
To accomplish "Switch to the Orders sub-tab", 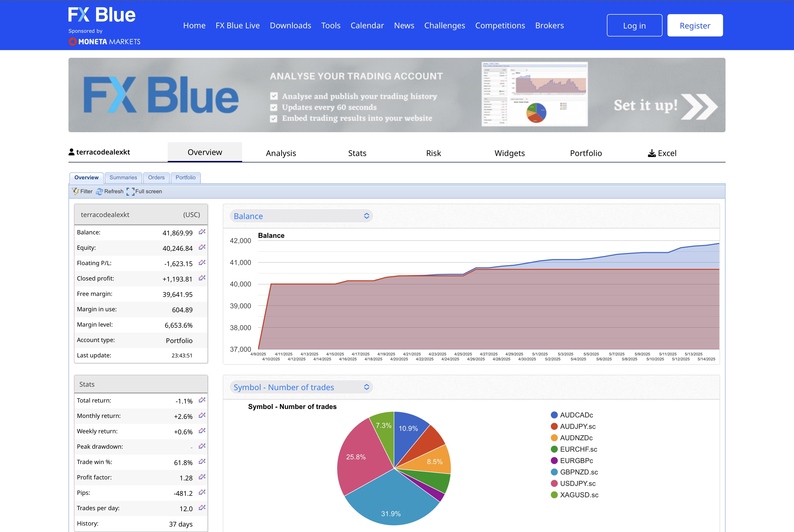I will (156, 178).
